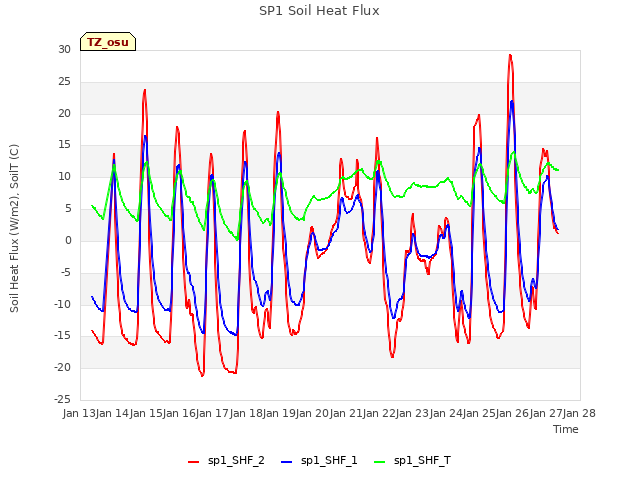This screenshot has height=480, width=640.
Task: Click the Jan 20 x-axis tick label
Action: click(x=312, y=413)
